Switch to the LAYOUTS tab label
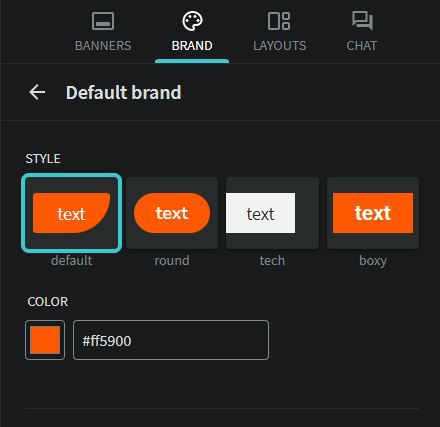Screen dimensions: 440x427 (x=279, y=46)
